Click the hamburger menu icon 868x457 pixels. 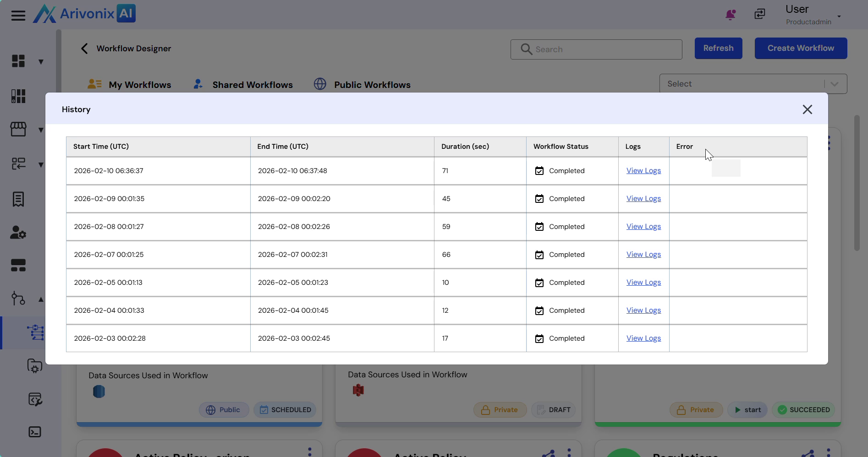[x=18, y=16]
